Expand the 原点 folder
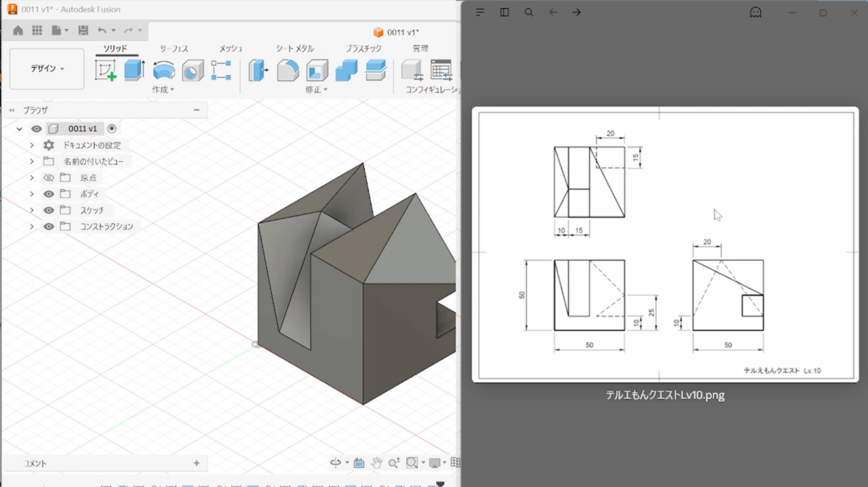Screen dimensions: 868x487 point(31,178)
